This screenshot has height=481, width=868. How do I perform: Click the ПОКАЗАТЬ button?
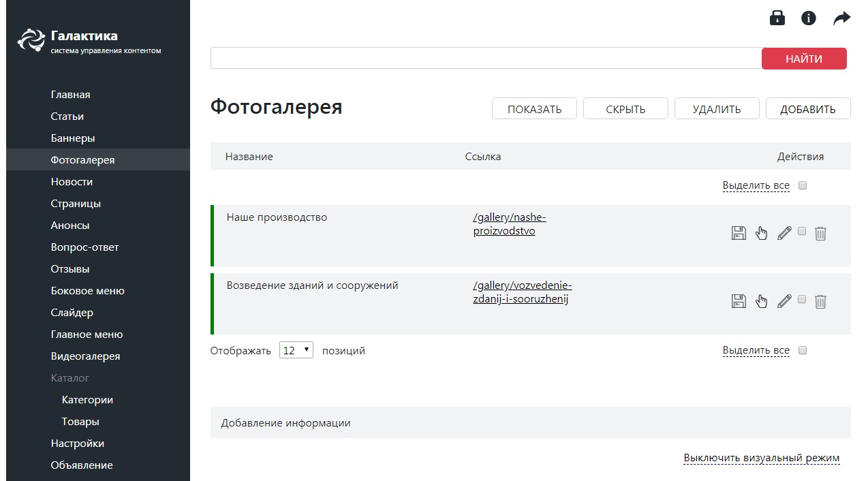(x=535, y=109)
